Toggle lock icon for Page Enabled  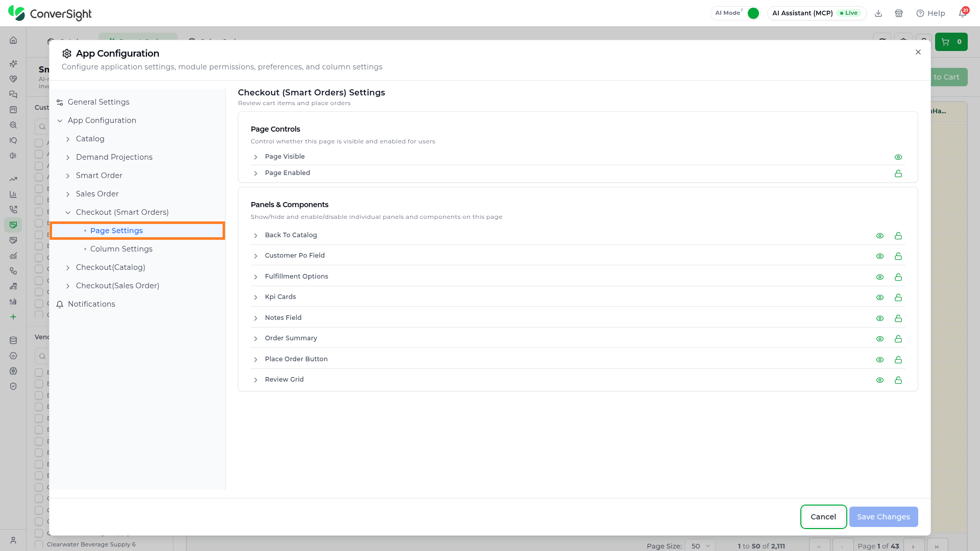[898, 173]
